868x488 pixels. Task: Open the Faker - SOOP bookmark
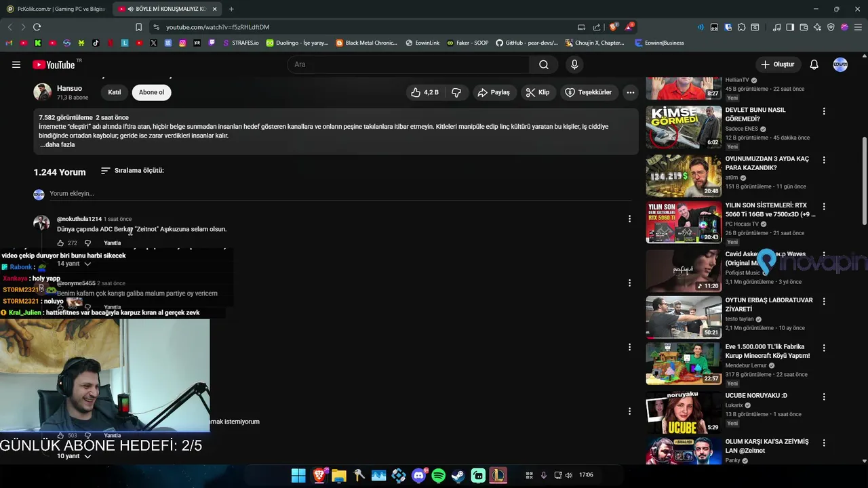point(467,43)
